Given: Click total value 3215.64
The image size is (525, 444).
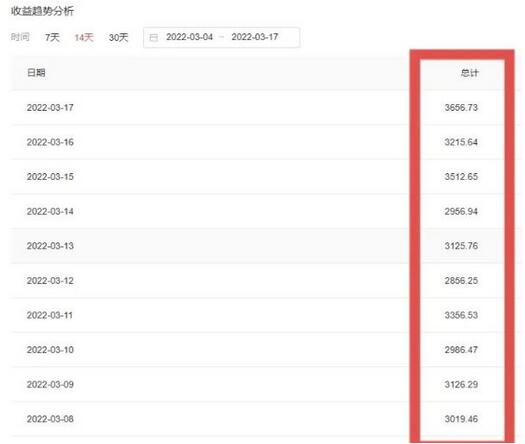Looking at the screenshot, I should pos(461,142).
